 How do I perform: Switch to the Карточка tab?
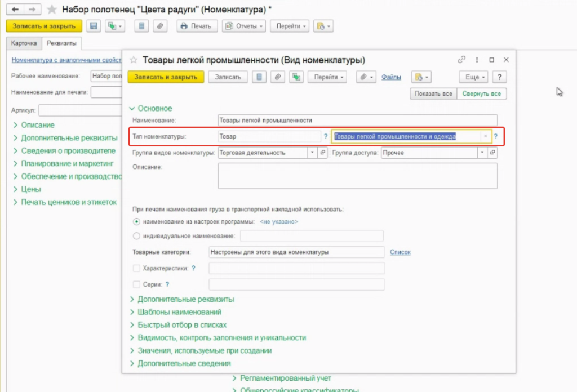click(24, 43)
